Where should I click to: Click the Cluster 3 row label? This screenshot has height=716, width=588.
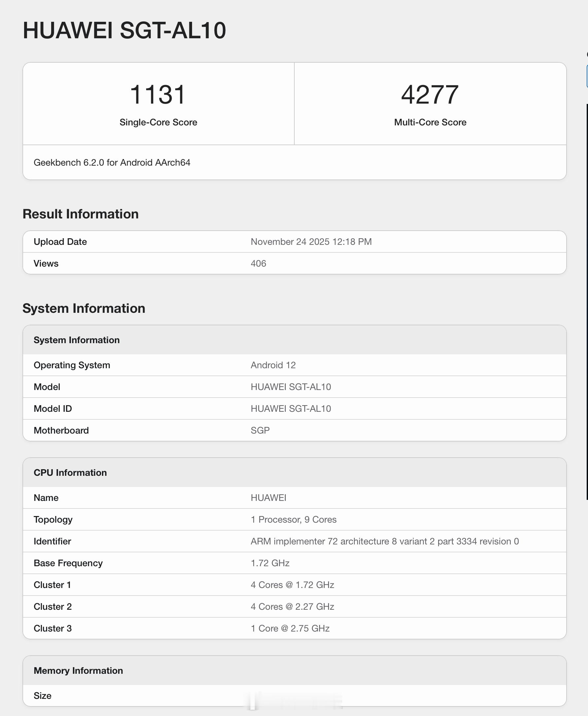53,629
